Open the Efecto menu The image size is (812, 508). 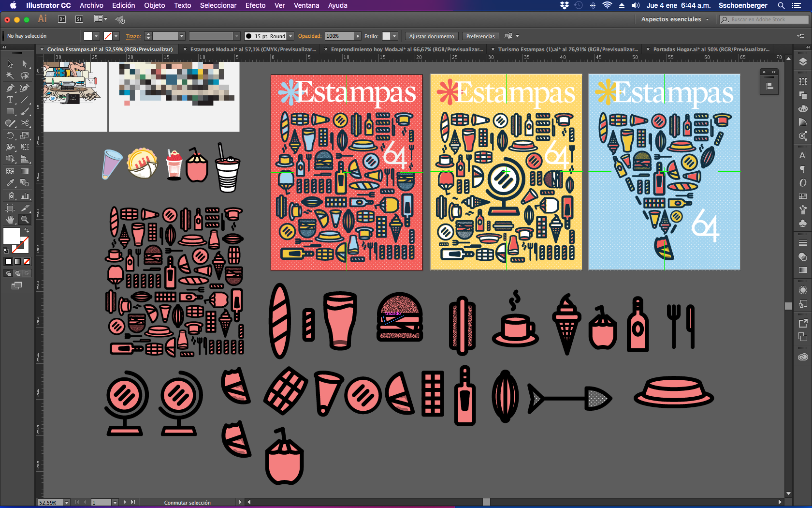pos(255,5)
